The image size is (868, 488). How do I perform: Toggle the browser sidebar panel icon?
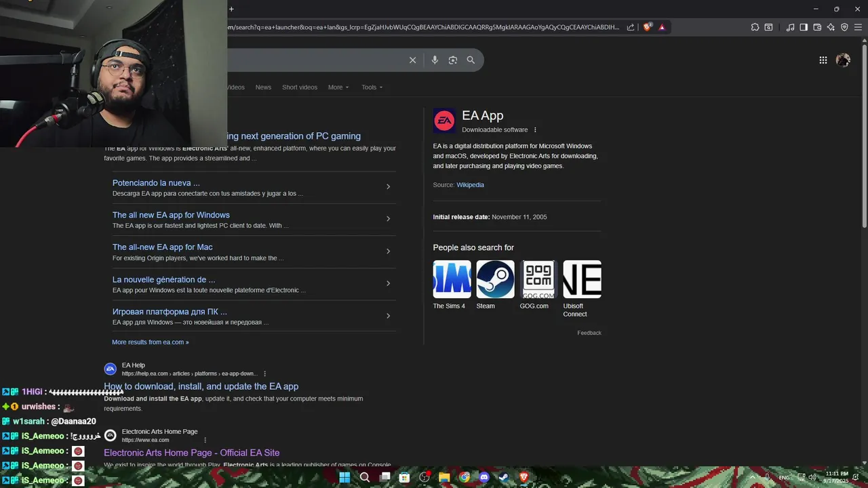pos(804,27)
